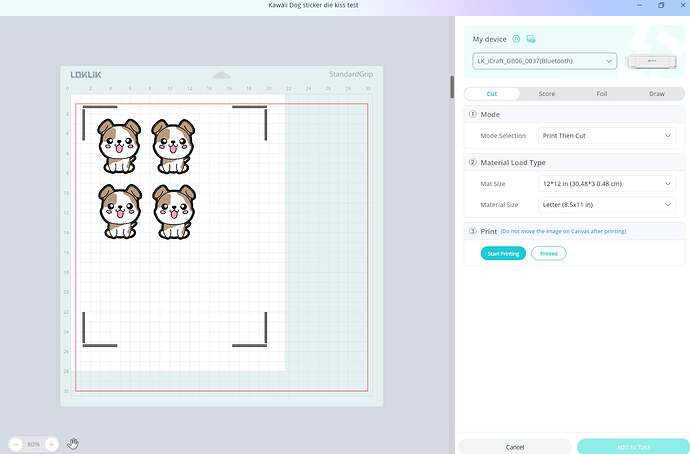Click the Printed button
Viewport: 690px width, 454px height.
[x=549, y=254]
